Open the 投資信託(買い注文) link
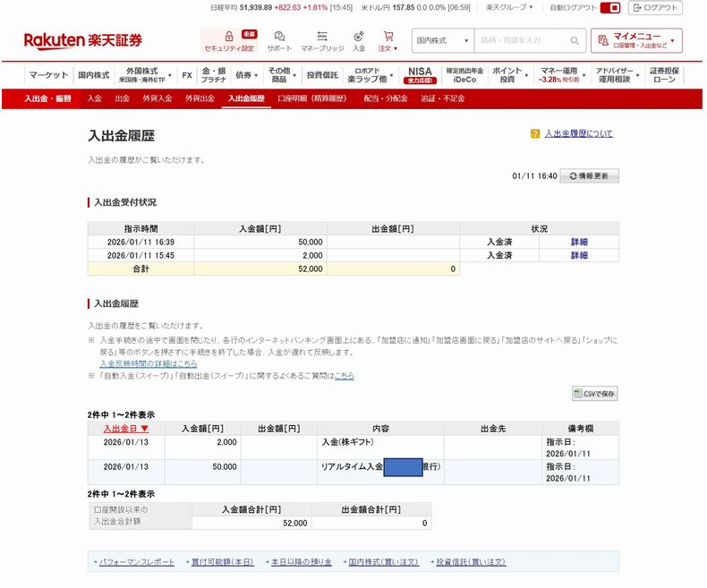Screen dimensions: 707x588 point(471,562)
